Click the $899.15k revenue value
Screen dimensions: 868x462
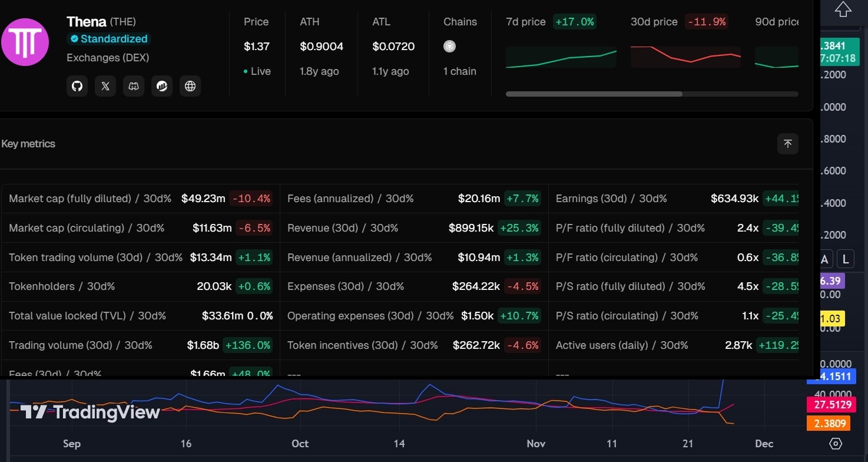tap(471, 227)
